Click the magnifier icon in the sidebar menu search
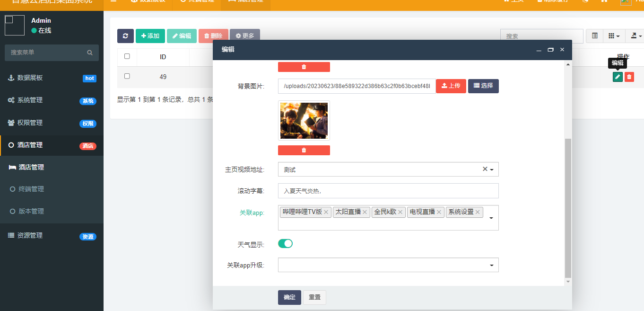 (x=90, y=53)
